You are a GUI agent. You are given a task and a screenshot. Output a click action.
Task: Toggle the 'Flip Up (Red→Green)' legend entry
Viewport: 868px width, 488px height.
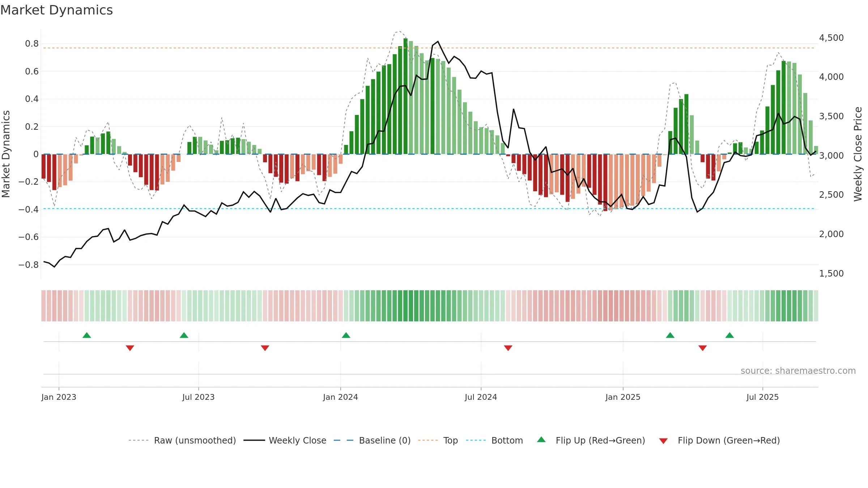click(x=591, y=440)
